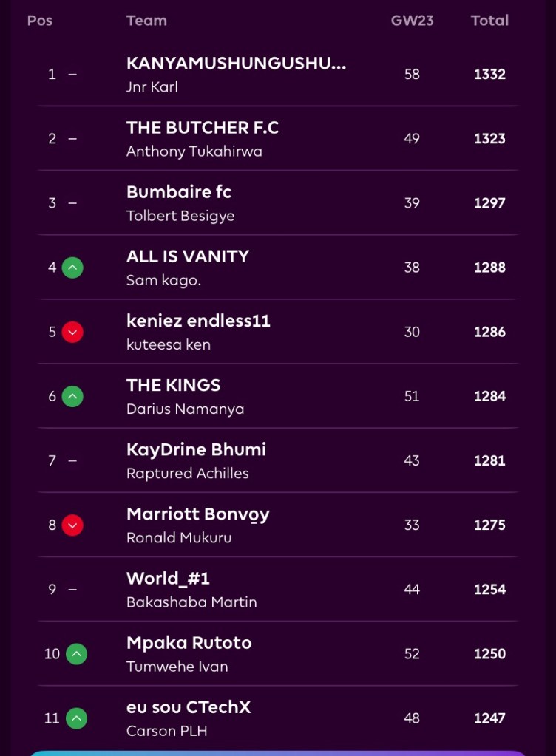Click the no-change dash beside KANYAMUSHUNGUSHU
The width and height of the screenshot is (556, 756).
pyautogui.click(x=72, y=74)
